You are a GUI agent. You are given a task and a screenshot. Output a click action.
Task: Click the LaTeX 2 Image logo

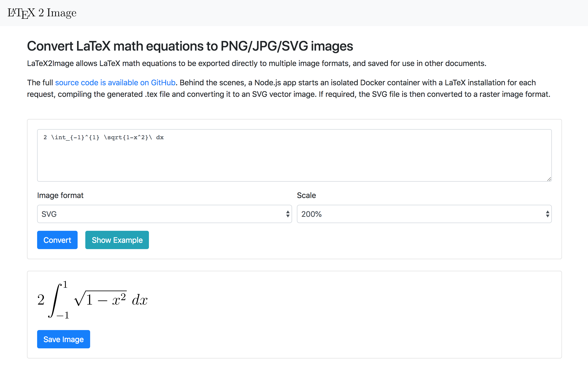coord(42,13)
